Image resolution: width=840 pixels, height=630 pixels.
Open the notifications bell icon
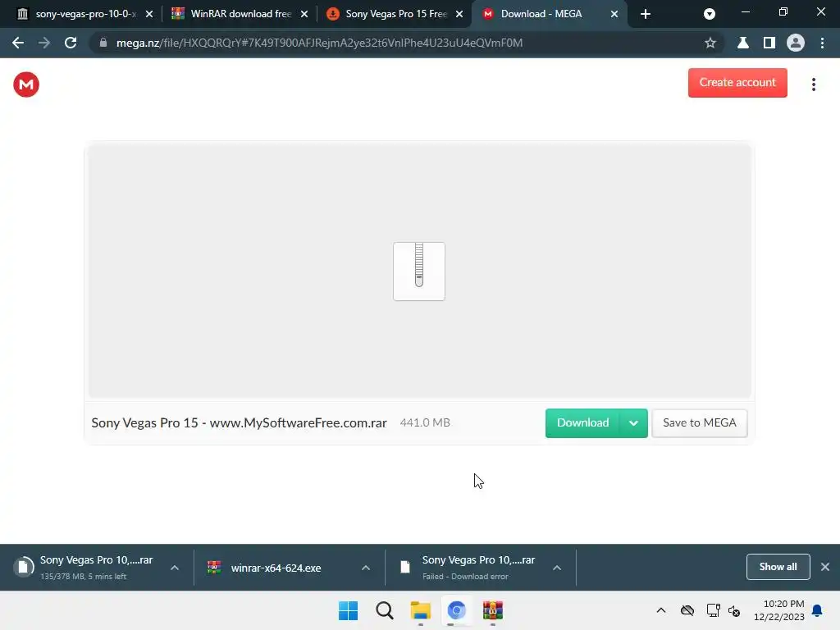(x=817, y=610)
